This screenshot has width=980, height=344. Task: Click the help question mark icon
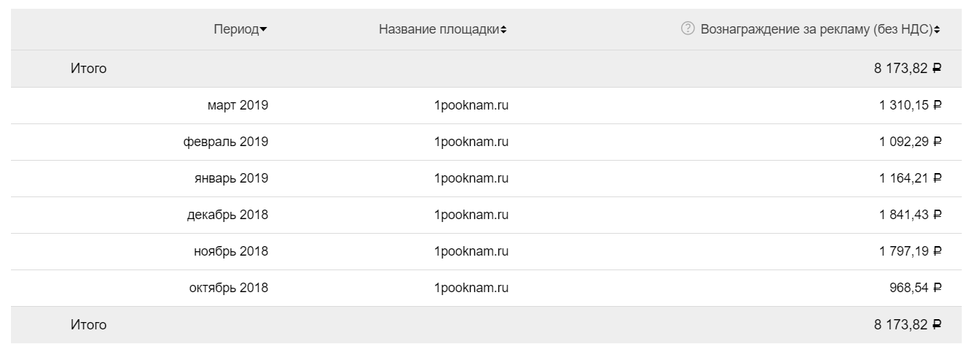coord(686,29)
